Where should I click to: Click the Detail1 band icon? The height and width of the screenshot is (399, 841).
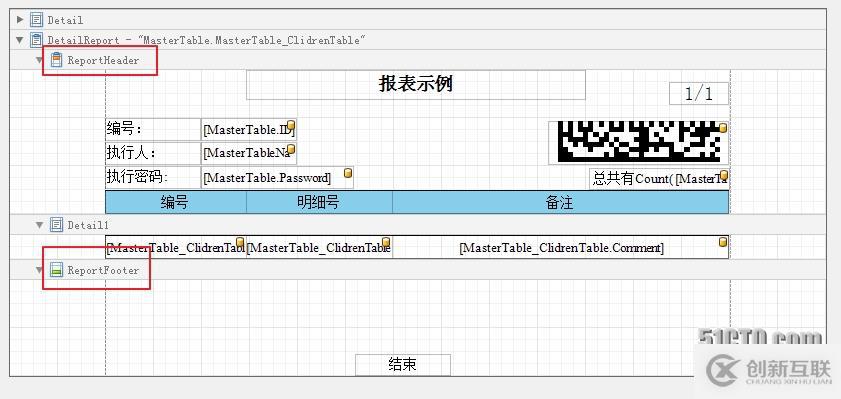[56, 225]
